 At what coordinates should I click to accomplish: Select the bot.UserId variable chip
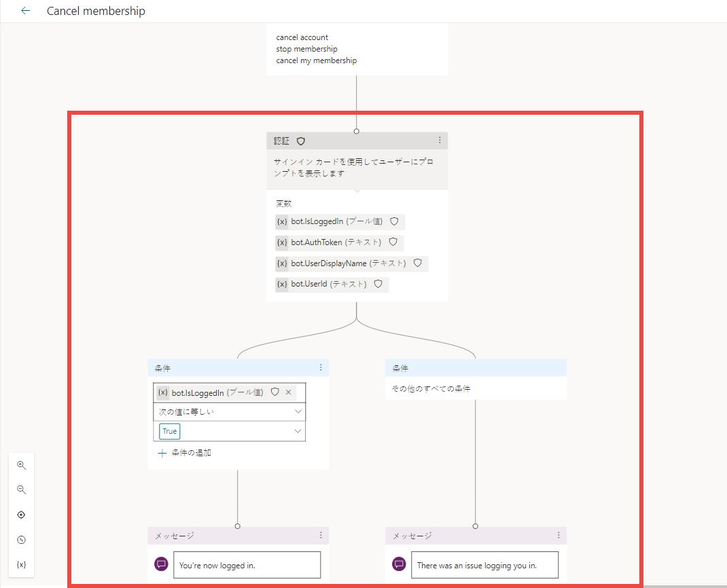(x=332, y=284)
